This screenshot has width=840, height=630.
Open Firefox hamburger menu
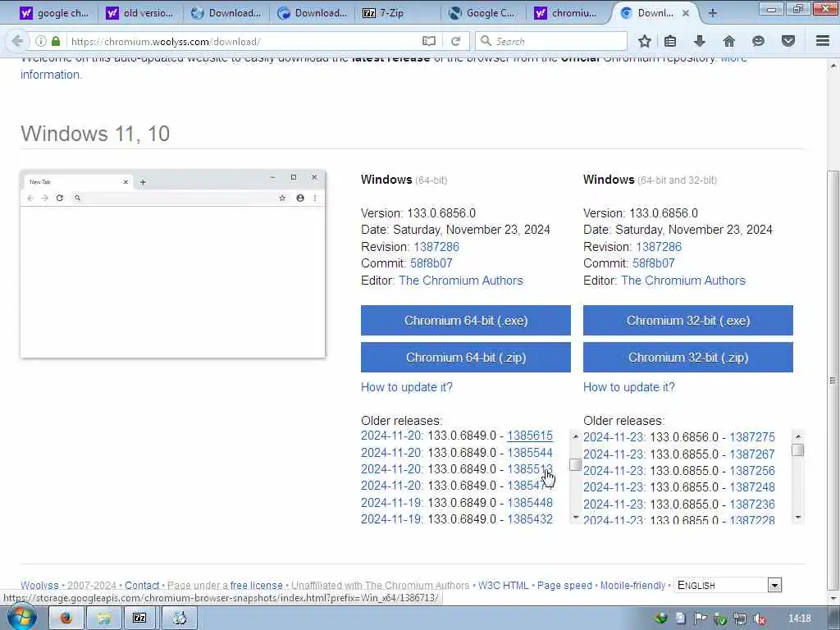click(x=823, y=41)
